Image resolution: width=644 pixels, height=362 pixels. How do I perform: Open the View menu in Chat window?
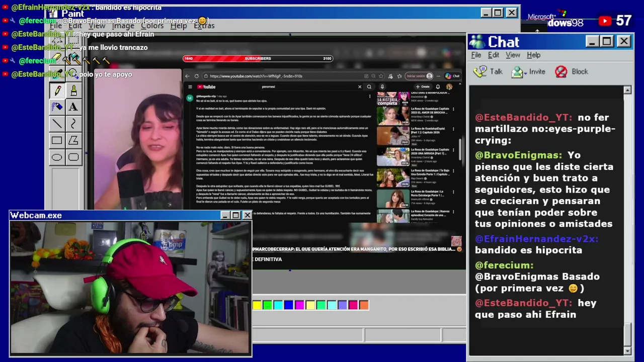513,55
